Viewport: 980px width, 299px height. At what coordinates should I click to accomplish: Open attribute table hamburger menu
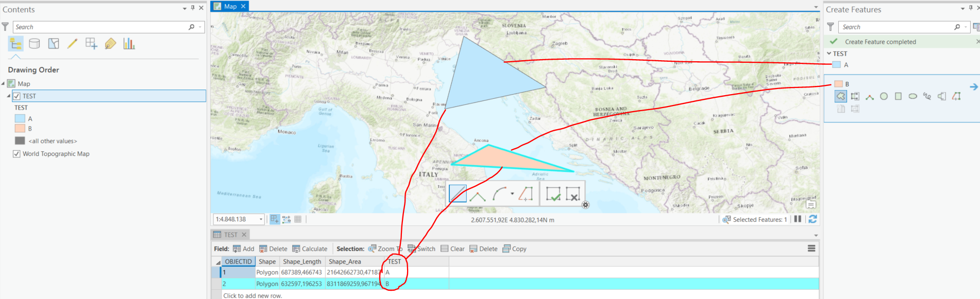click(812, 249)
